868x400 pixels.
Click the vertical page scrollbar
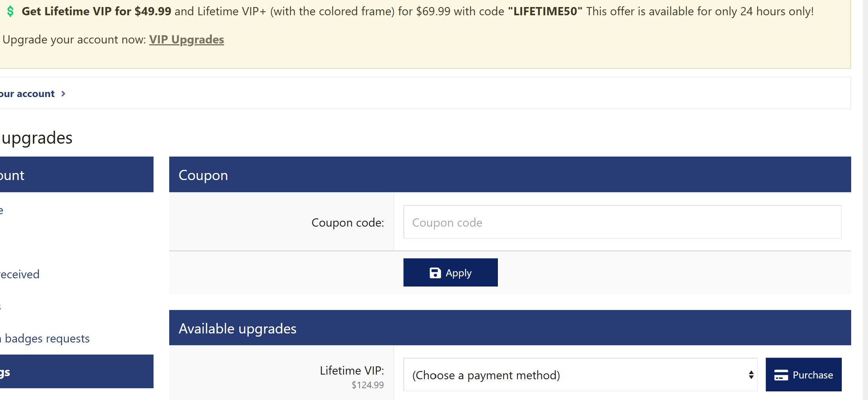(x=865, y=196)
